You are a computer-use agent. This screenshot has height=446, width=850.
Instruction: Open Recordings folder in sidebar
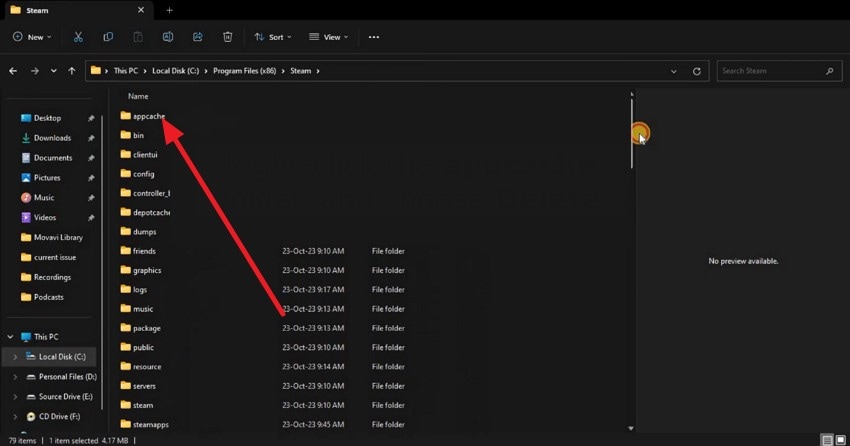coord(52,277)
